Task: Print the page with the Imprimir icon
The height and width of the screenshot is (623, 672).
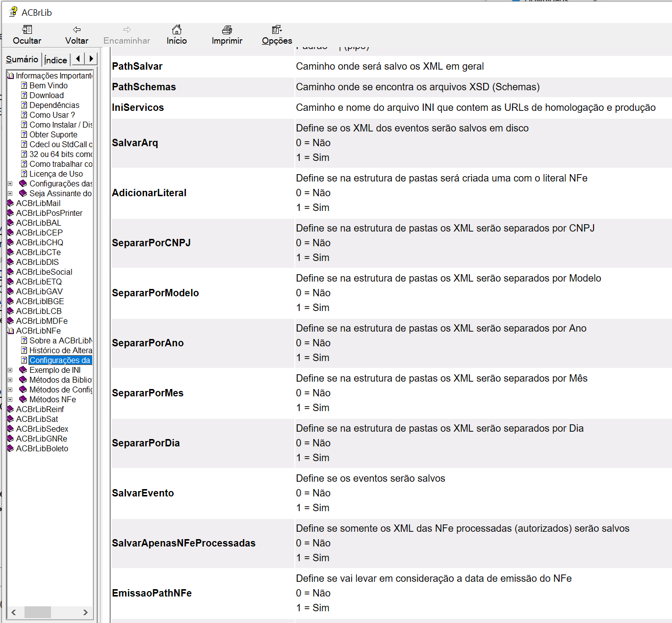Action: 227,30
